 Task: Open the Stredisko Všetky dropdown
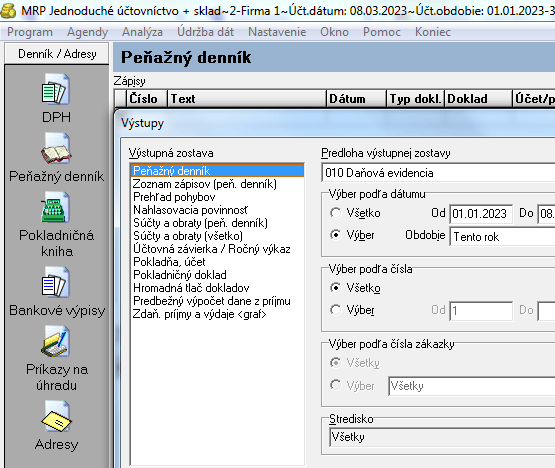(x=442, y=437)
